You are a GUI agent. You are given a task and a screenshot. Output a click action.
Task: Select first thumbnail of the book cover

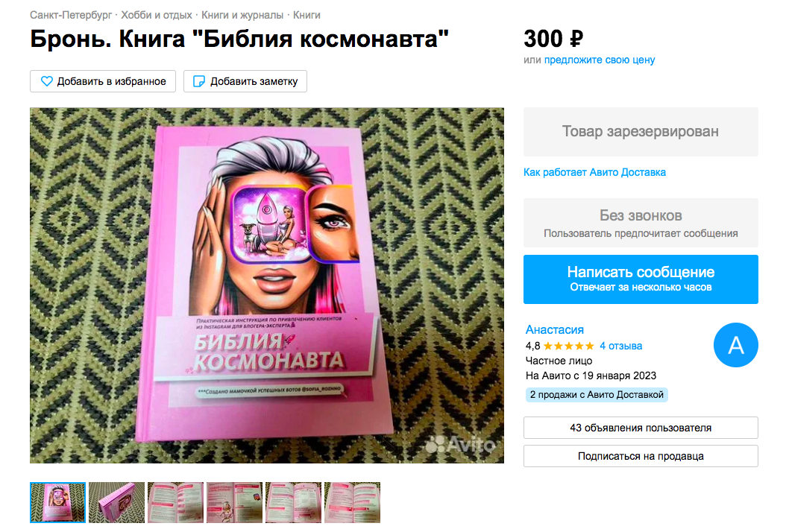tap(57, 502)
